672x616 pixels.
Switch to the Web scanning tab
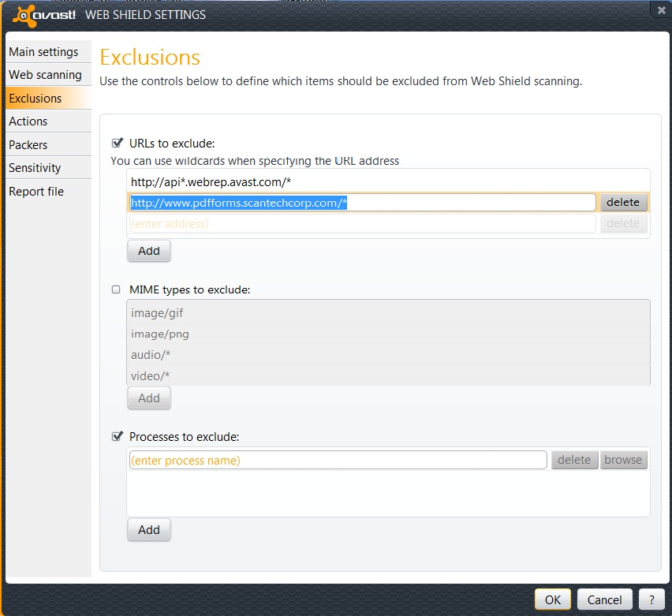(46, 75)
